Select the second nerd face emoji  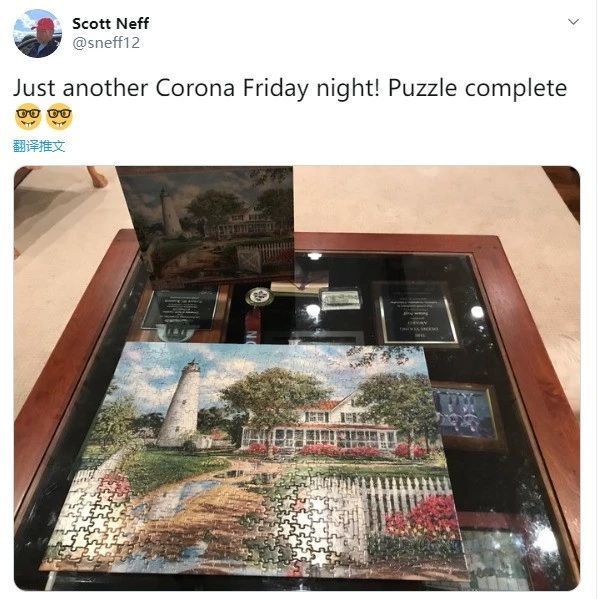[x=59, y=117]
